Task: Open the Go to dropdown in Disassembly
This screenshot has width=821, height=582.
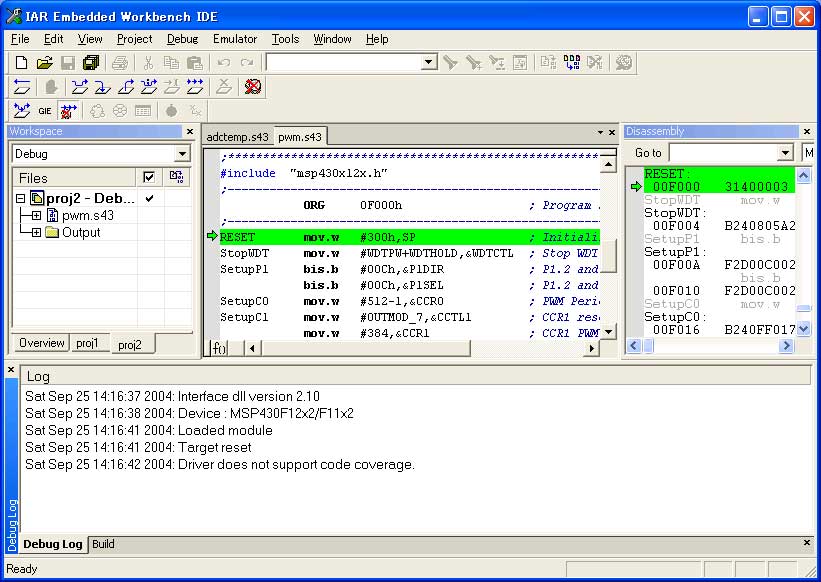Action: coord(784,153)
